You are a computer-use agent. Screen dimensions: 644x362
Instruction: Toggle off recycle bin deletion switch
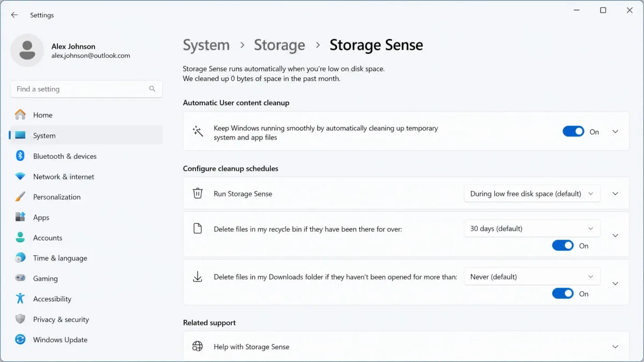coord(563,246)
